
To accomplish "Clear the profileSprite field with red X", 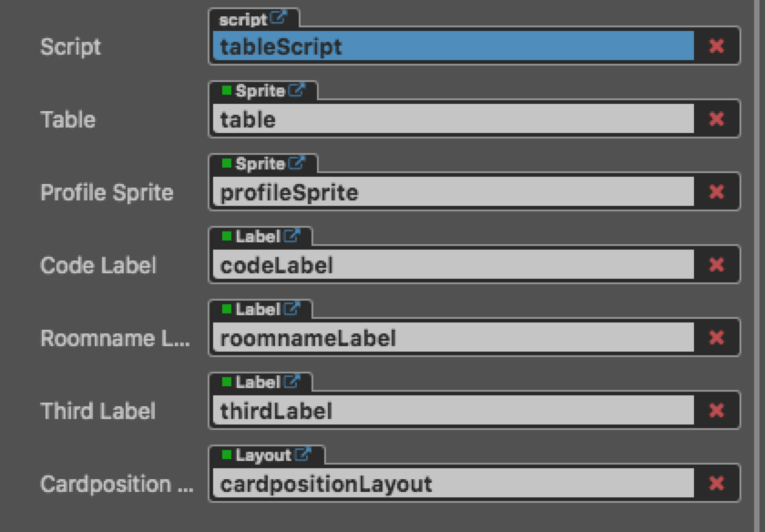I will [717, 192].
